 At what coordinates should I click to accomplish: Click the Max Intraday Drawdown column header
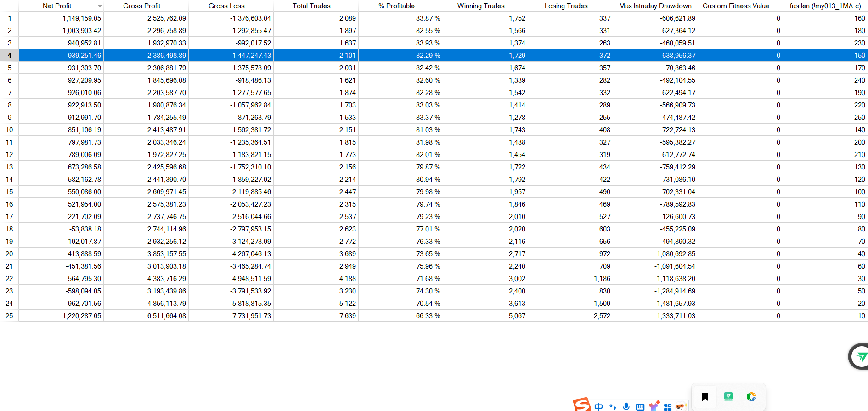pos(655,6)
